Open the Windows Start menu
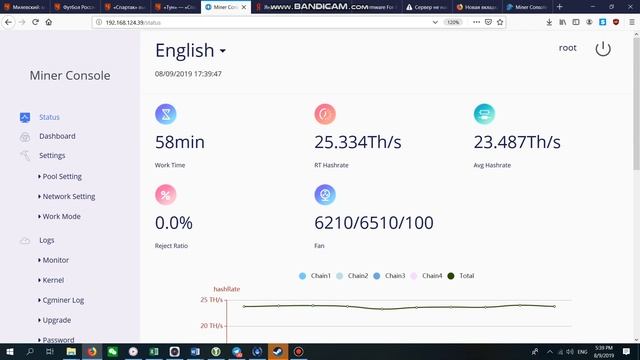The image size is (640, 360). coord(10,351)
